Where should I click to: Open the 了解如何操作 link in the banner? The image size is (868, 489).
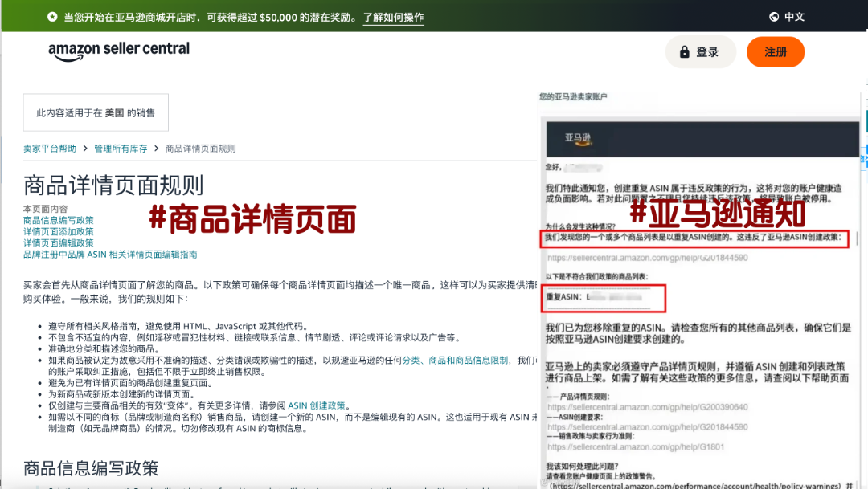[x=394, y=17]
